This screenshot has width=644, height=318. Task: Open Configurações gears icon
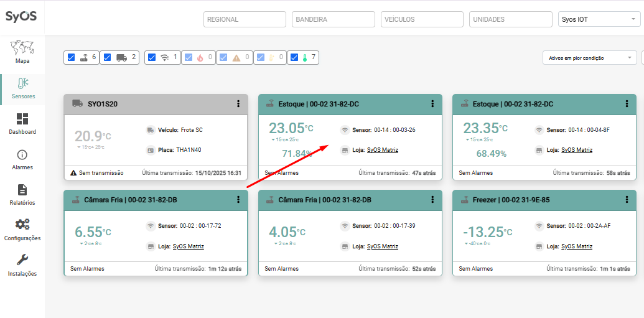[22, 229]
